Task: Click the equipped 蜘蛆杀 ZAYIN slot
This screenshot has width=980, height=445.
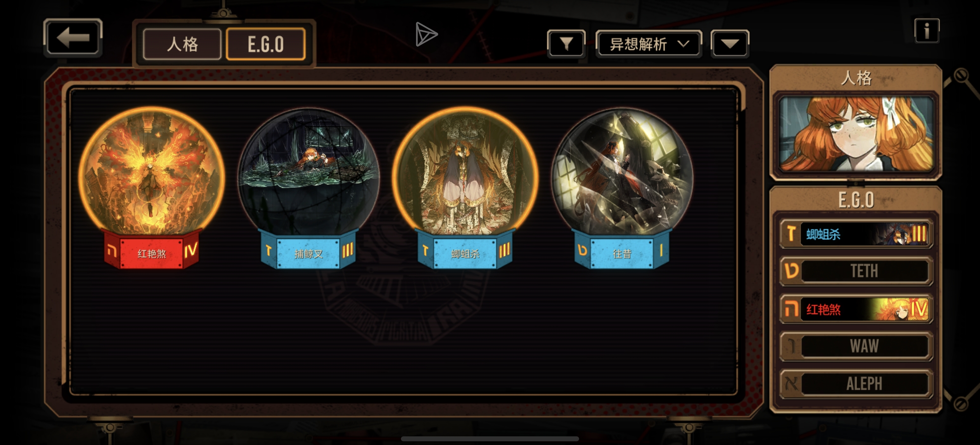Action: click(856, 234)
